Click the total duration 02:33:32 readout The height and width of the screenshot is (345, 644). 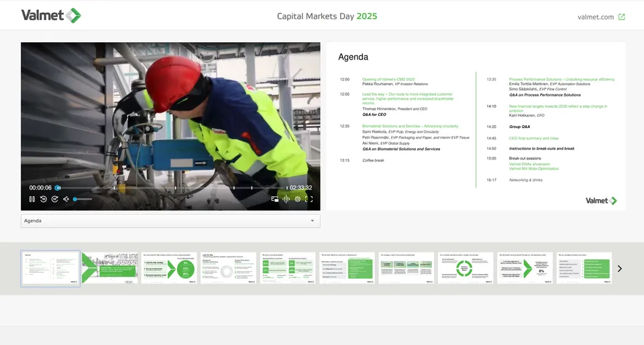pos(301,188)
